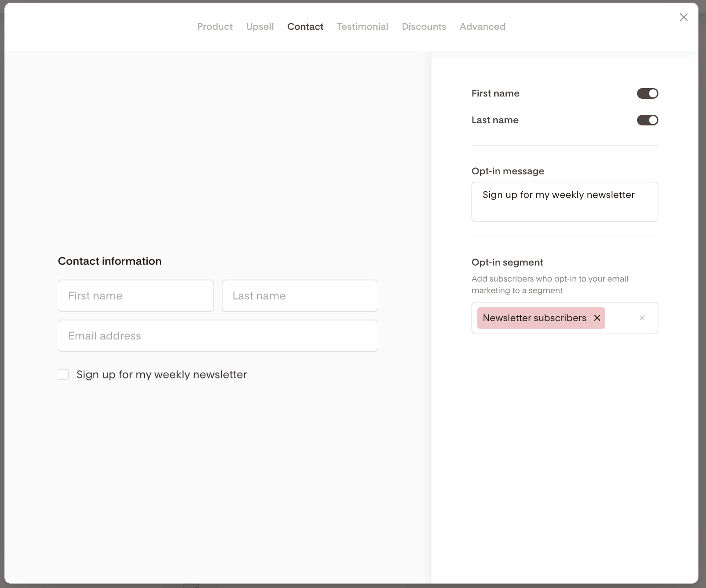Go to the Testimonial tab
The width and height of the screenshot is (706, 588).
point(362,27)
